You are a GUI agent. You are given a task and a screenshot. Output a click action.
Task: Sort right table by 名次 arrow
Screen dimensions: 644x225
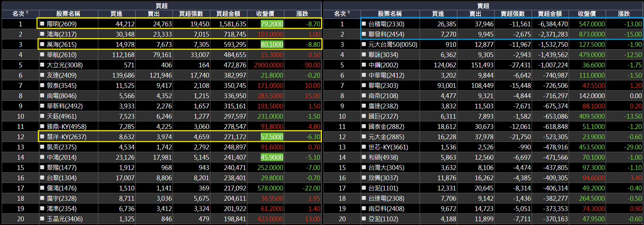(x=349, y=13)
